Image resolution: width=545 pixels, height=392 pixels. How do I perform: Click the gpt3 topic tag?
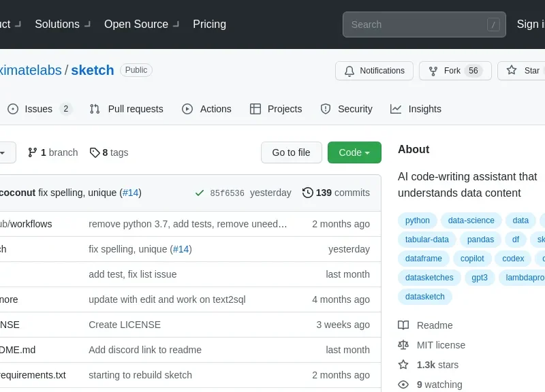(480, 278)
